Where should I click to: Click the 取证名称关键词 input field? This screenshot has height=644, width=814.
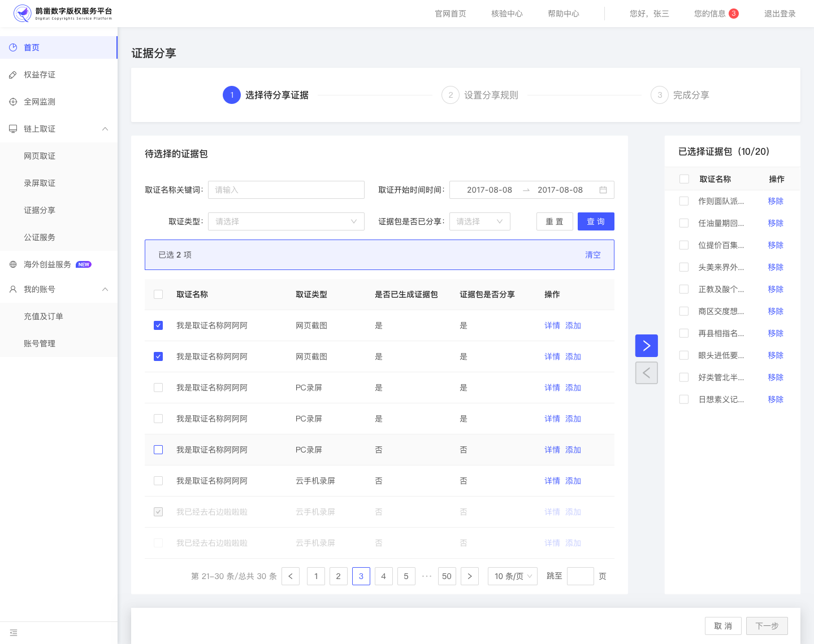(286, 190)
